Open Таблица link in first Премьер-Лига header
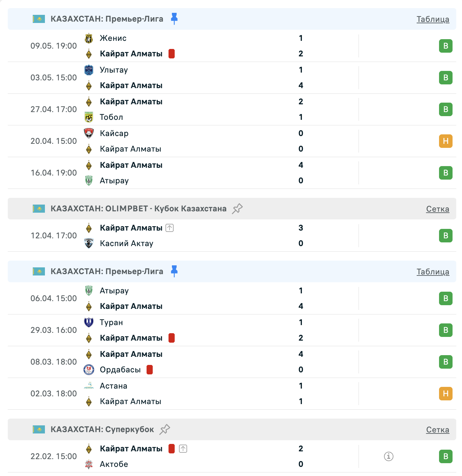 click(x=433, y=19)
